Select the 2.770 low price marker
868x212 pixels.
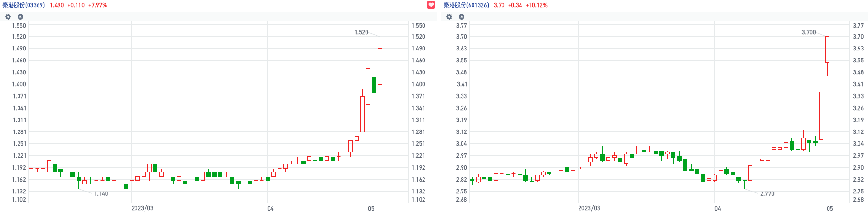pos(767,194)
